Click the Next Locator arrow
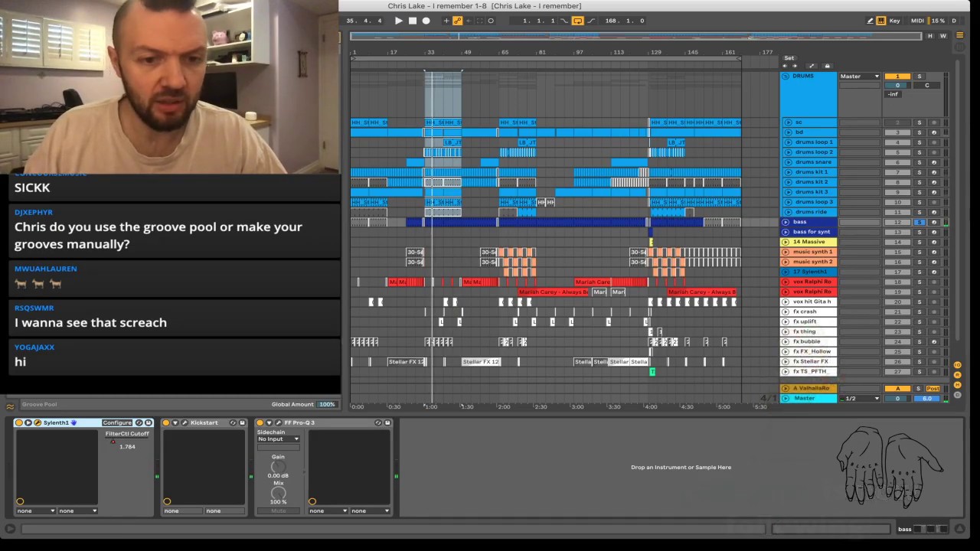980x551 pixels. coord(795,66)
